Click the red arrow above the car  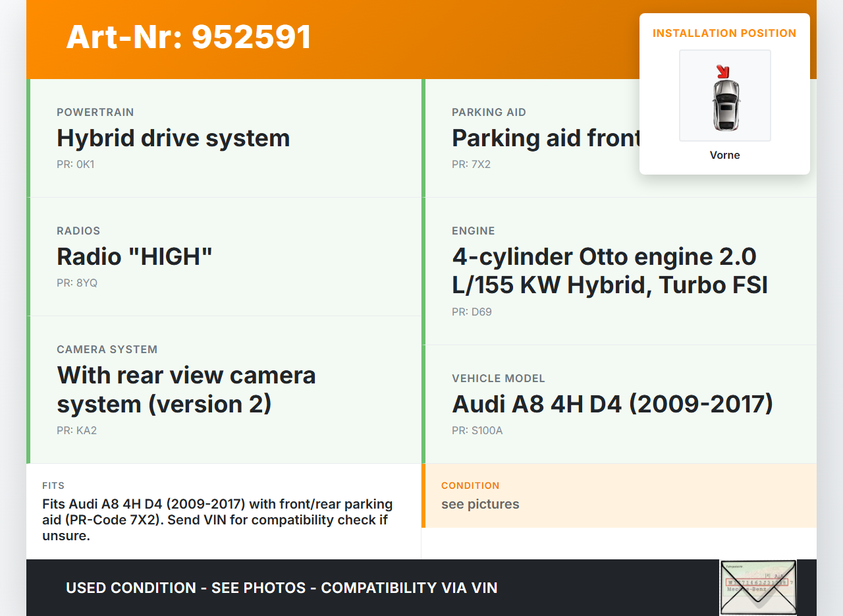[723, 71]
